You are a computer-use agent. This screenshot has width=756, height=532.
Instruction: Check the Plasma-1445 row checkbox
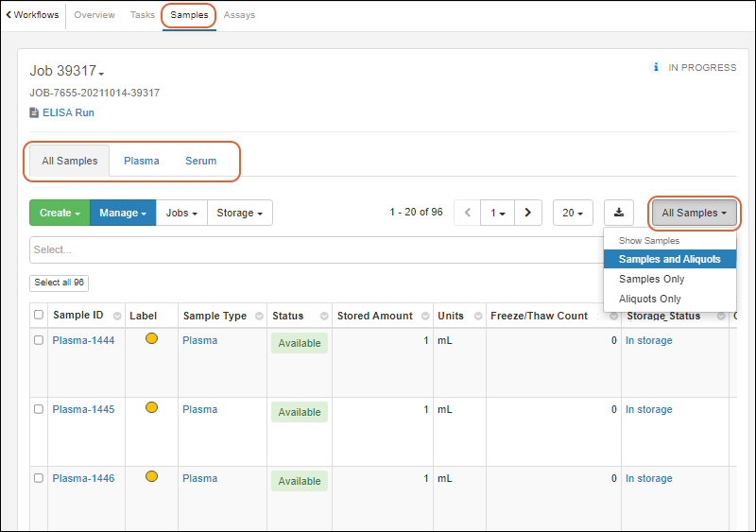(39, 409)
